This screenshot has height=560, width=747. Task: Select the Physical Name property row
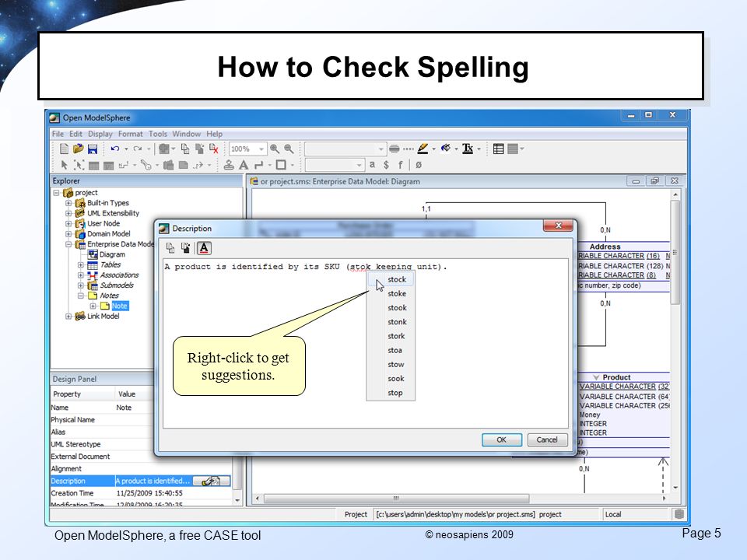point(142,420)
